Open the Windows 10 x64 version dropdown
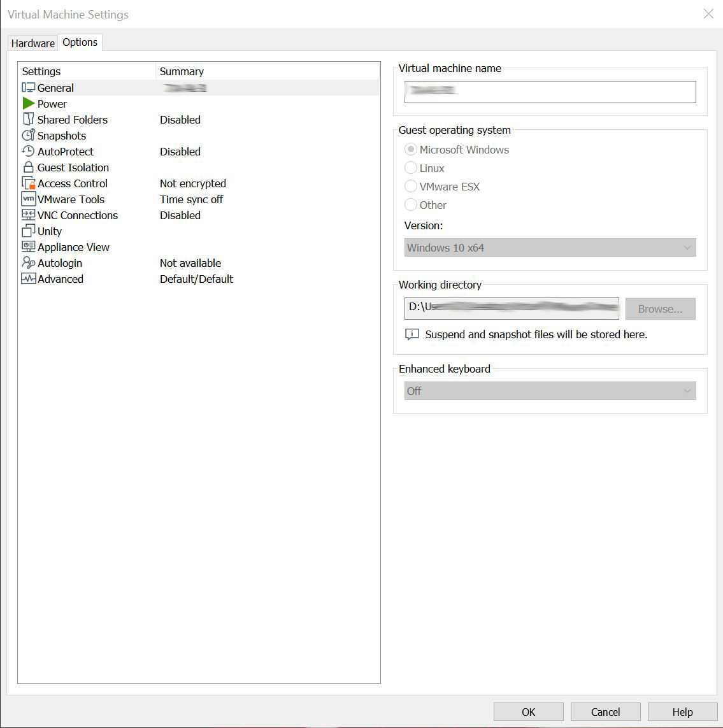Viewport: 723px width, 728px height. pos(550,248)
